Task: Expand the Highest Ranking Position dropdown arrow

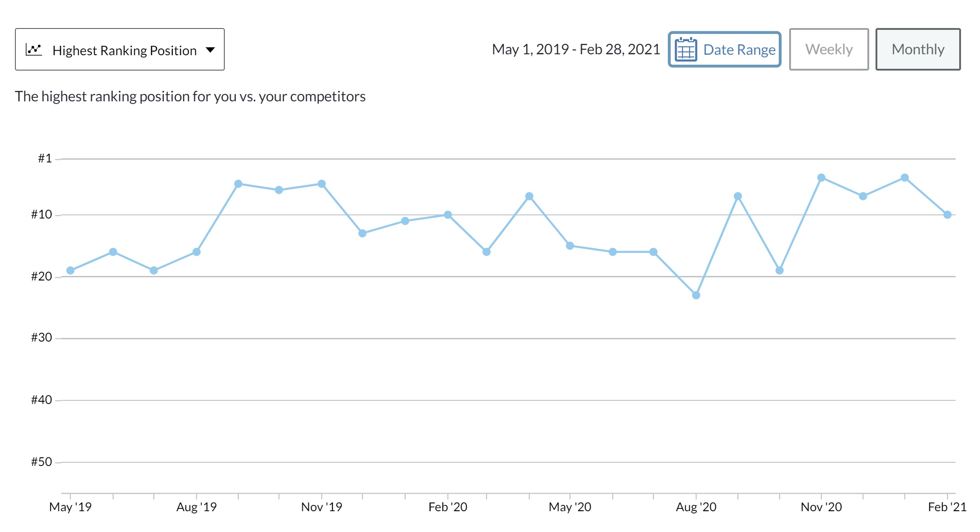Action: [210, 49]
